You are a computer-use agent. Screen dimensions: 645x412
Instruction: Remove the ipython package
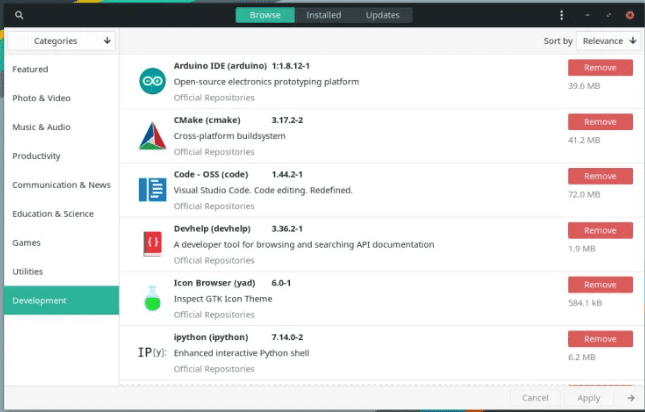[x=600, y=339]
